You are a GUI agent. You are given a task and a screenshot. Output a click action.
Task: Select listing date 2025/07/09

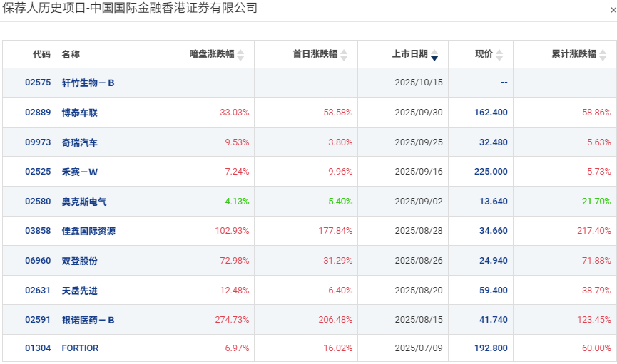(419, 348)
